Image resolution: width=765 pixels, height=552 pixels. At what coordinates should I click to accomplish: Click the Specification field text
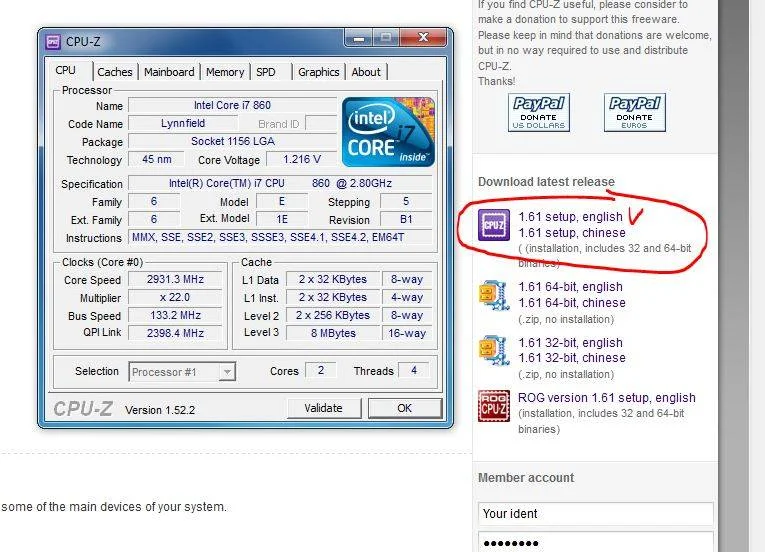pos(280,184)
